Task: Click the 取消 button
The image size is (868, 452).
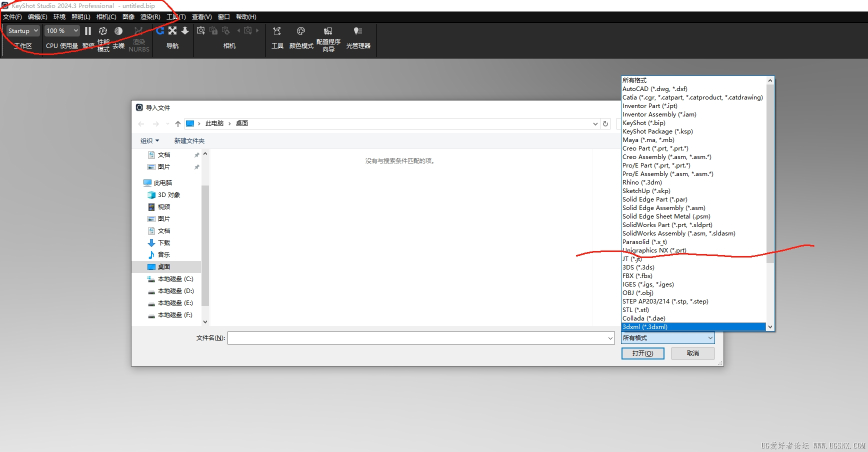Action: pos(693,353)
